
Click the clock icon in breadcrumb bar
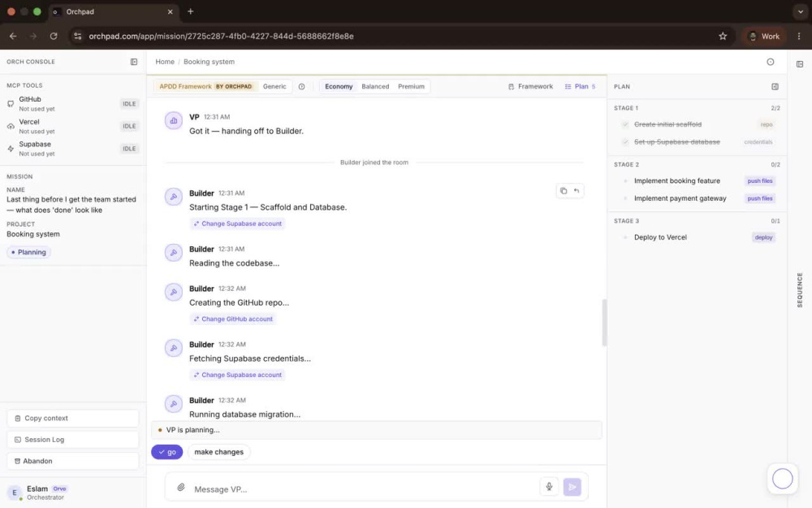pyautogui.click(x=770, y=62)
